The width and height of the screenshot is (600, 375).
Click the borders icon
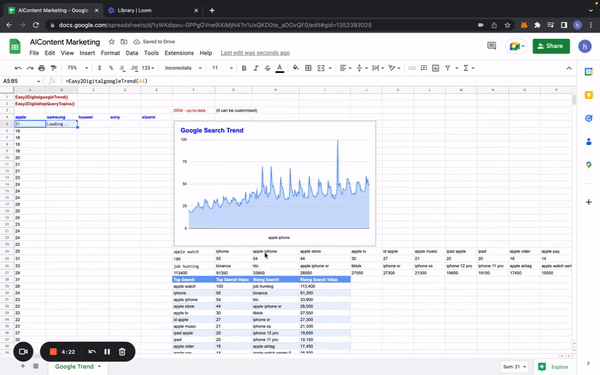pyautogui.click(x=308, y=68)
